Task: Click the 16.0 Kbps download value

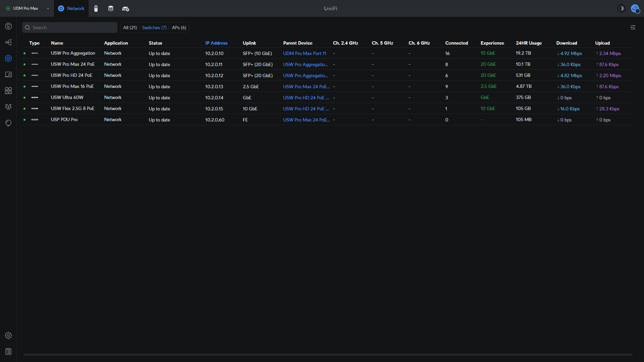Action: pyautogui.click(x=568, y=109)
